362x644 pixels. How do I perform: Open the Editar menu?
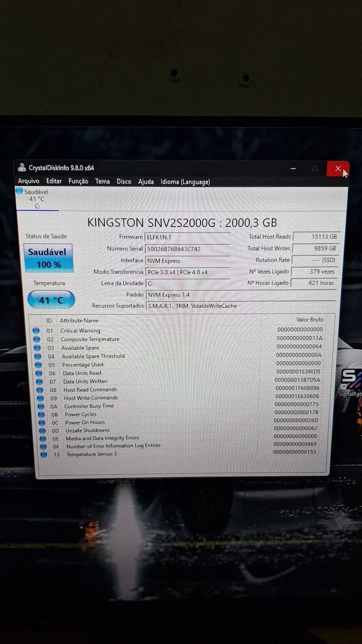pyautogui.click(x=54, y=181)
